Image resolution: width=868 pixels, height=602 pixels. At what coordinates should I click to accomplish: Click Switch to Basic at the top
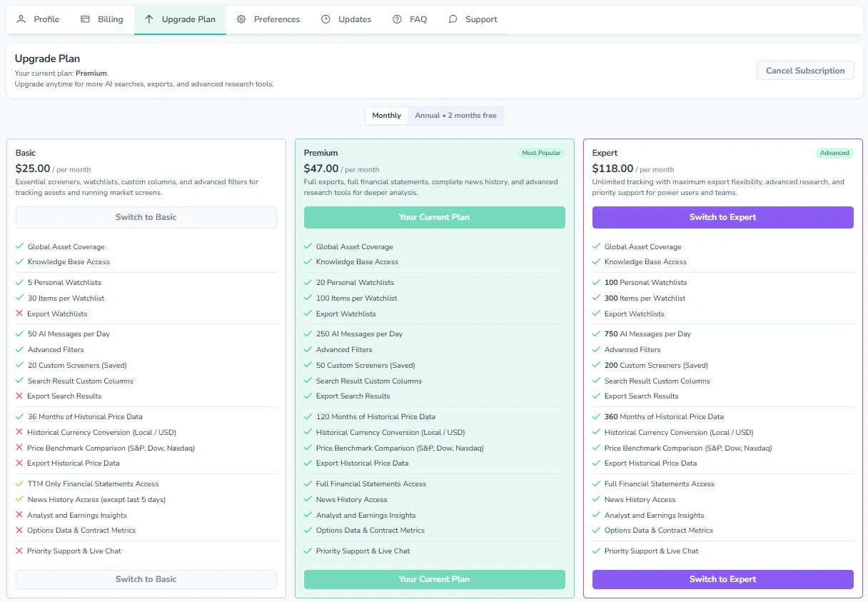[x=146, y=217]
